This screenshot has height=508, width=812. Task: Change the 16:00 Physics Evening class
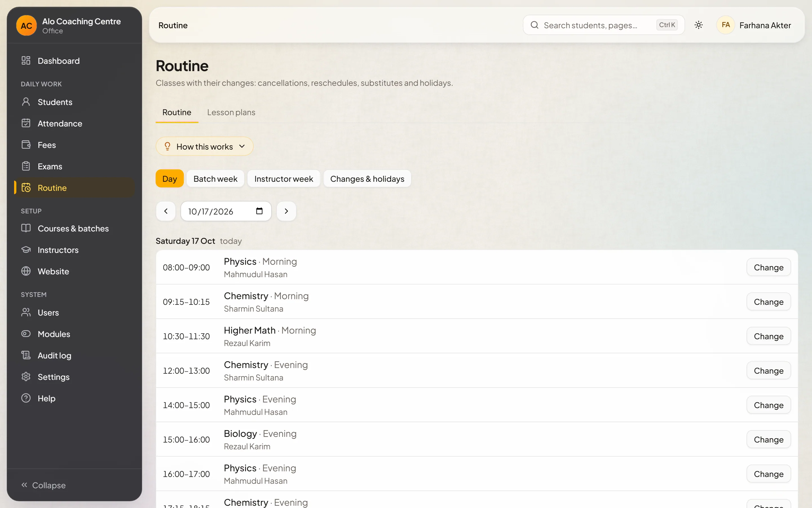pos(768,474)
